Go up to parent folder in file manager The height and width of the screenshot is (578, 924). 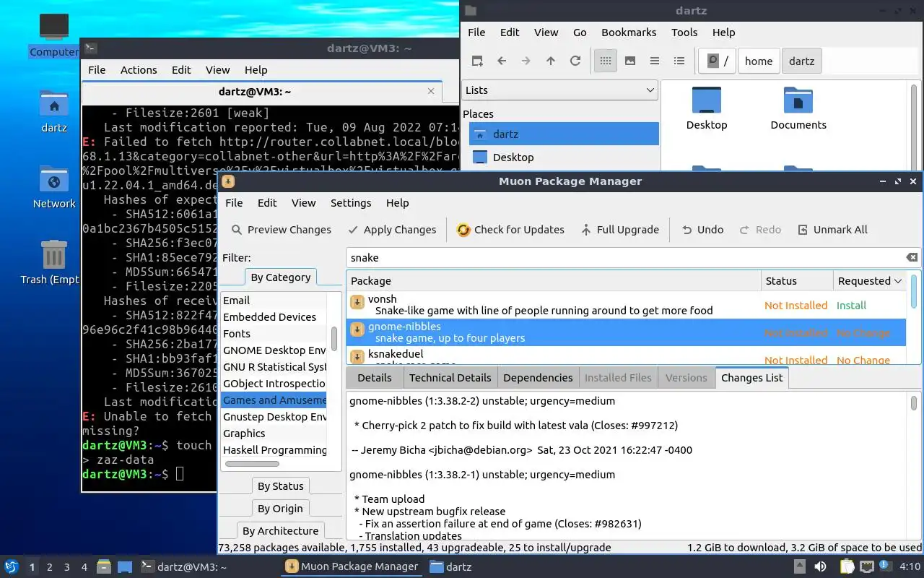(x=551, y=61)
